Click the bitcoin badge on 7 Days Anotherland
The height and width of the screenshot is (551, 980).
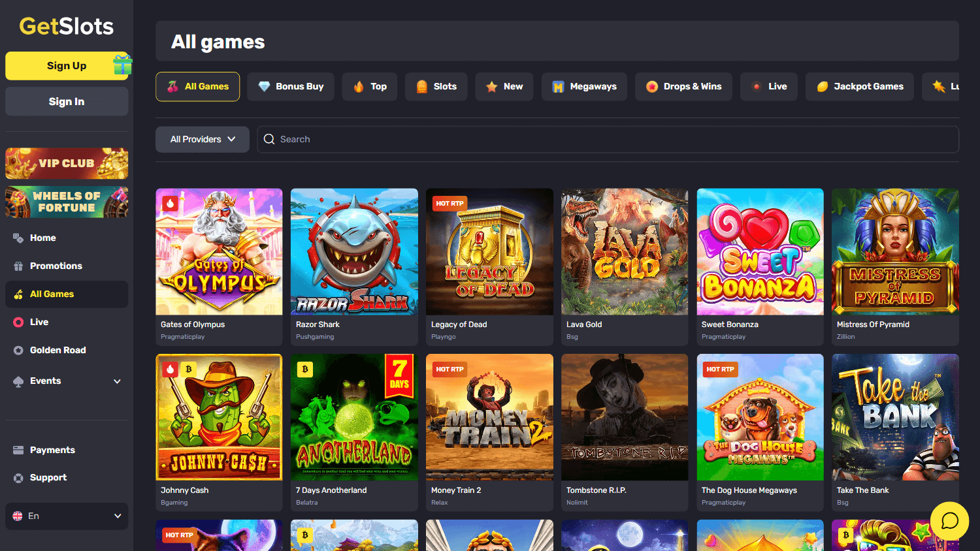tap(305, 369)
